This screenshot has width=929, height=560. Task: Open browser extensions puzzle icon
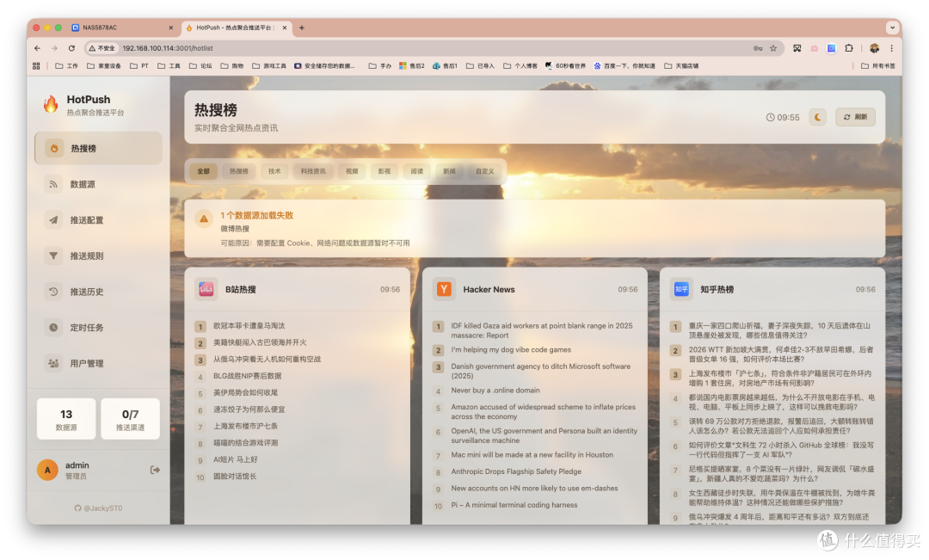[x=848, y=48]
